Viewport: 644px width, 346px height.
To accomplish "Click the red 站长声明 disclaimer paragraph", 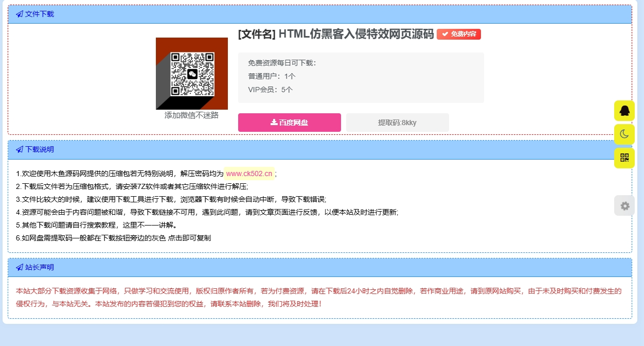I will click(319, 297).
